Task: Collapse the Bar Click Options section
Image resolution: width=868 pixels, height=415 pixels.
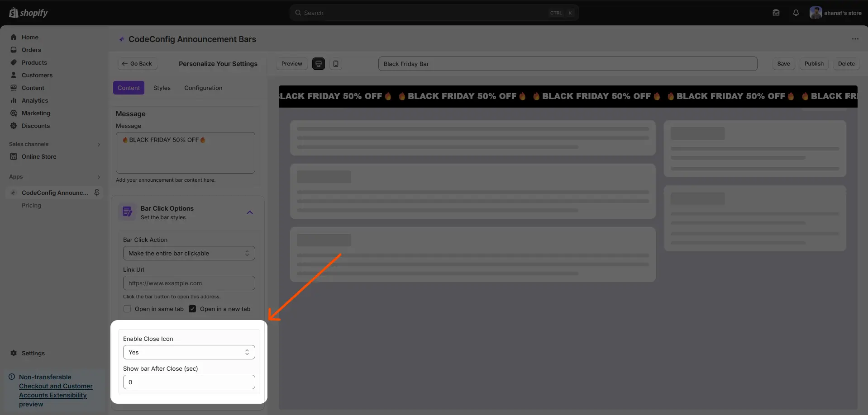Action: point(249,212)
